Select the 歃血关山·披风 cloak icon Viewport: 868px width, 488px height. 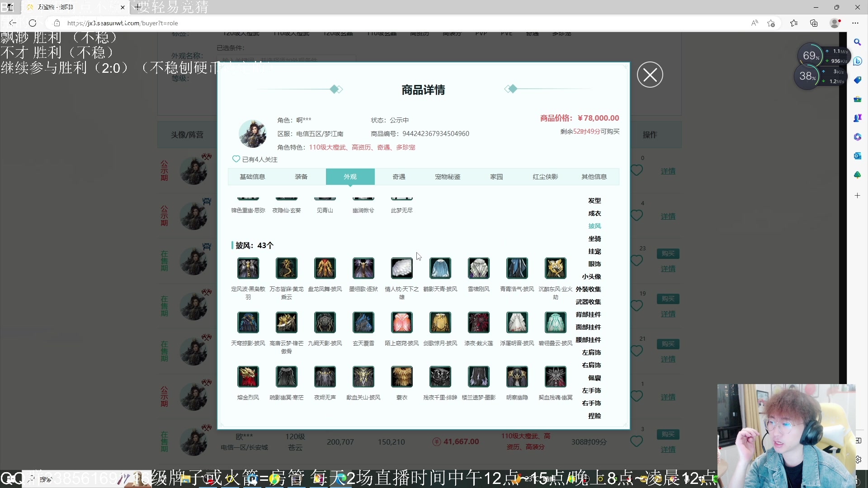point(363,377)
